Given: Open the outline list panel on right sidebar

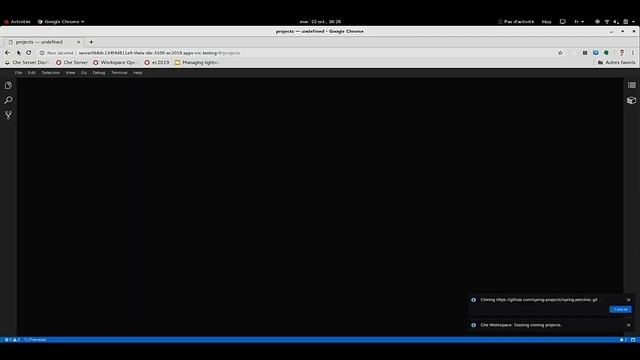Looking at the screenshot, I should pyautogui.click(x=631, y=85).
